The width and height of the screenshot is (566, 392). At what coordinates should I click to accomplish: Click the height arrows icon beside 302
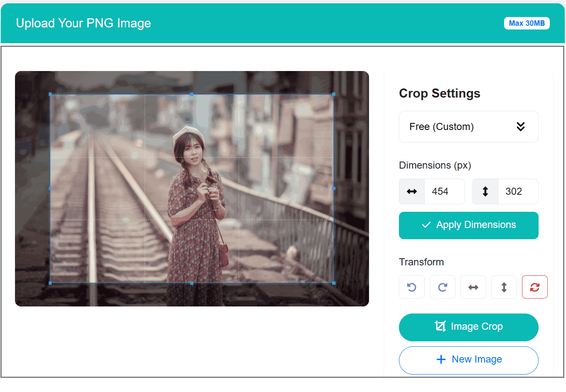click(485, 191)
